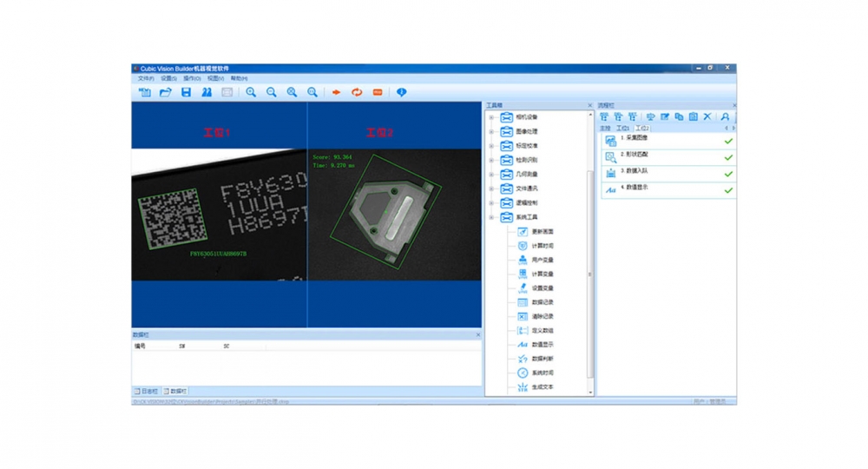Click the delete X icon in 流程栏 toolbar
Image resolution: width=868 pixels, height=469 pixels.
tap(707, 116)
